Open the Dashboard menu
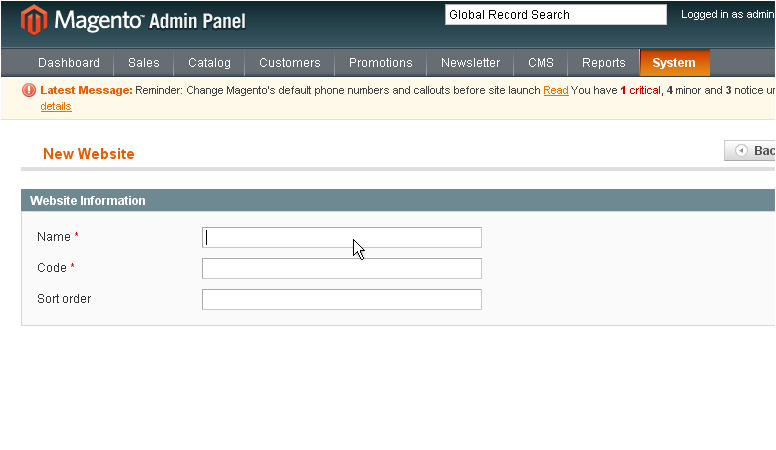776x450 pixels. [x=69, y=63]
